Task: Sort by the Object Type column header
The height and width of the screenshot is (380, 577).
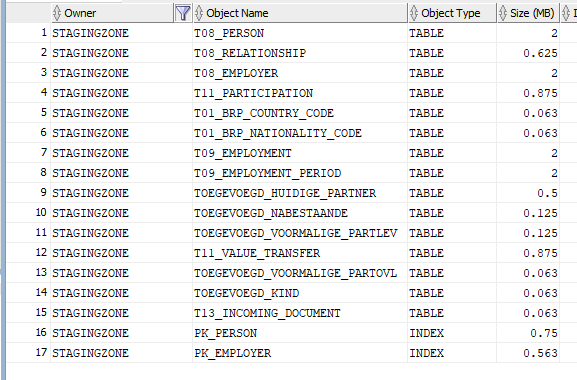Action: (x=452, y=13)
